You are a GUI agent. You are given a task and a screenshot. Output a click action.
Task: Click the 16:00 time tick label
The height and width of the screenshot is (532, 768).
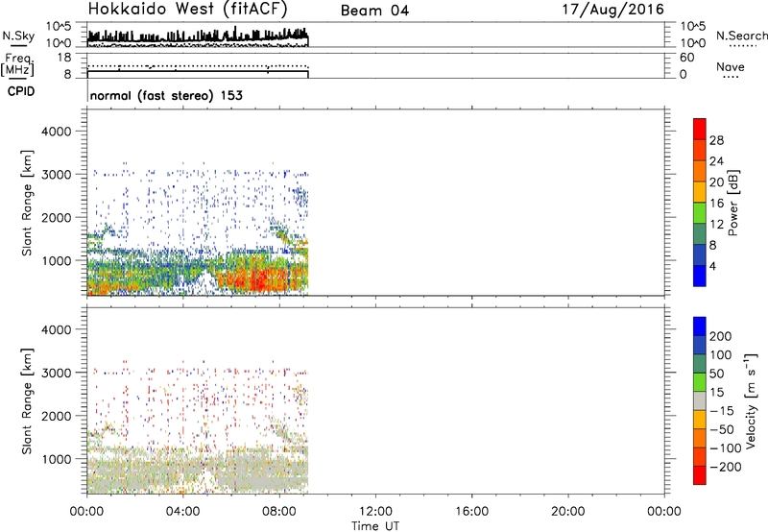click(471, 512)
